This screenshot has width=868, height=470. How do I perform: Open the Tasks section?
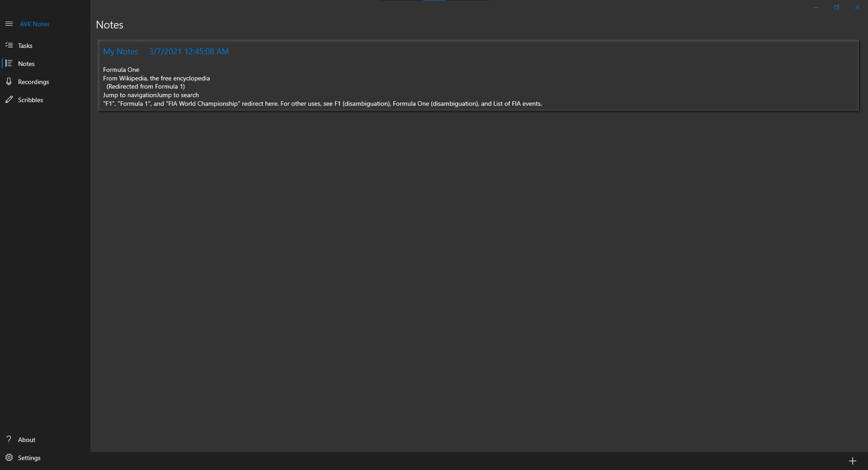[x=45, y=46]
